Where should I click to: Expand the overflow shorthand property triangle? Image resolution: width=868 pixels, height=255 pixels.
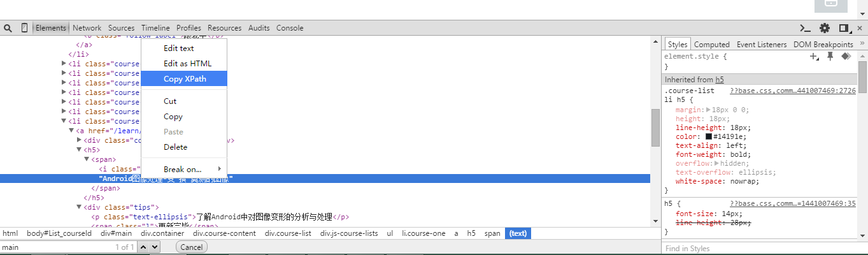718,164
